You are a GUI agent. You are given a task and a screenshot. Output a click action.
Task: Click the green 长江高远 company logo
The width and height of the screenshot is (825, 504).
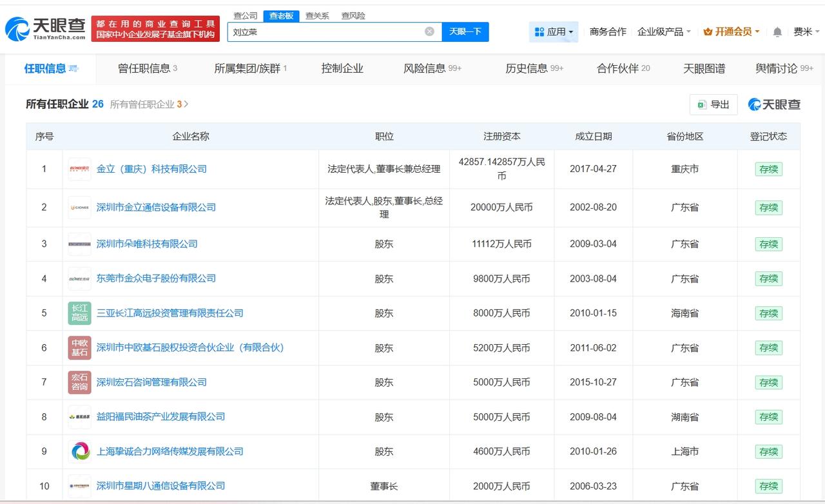pyautogui.click(x=79, y=313)
